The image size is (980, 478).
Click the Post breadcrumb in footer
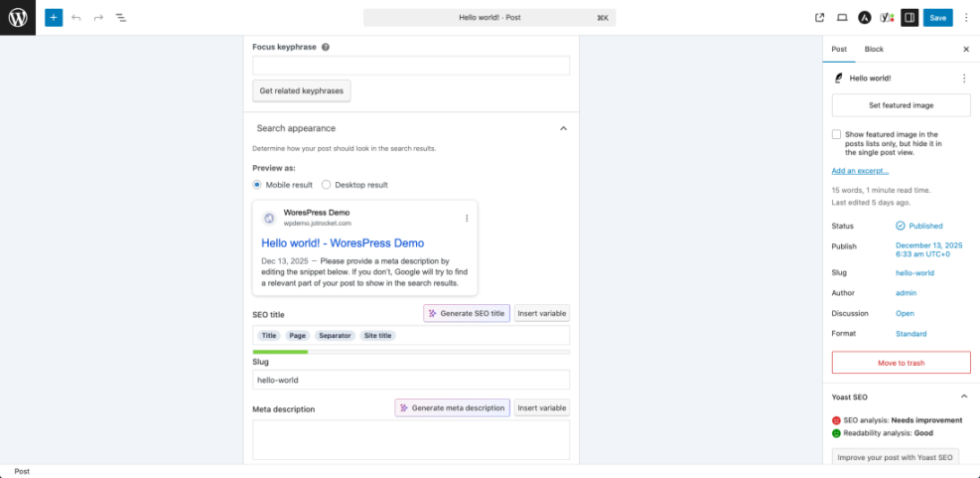point(22,472)
